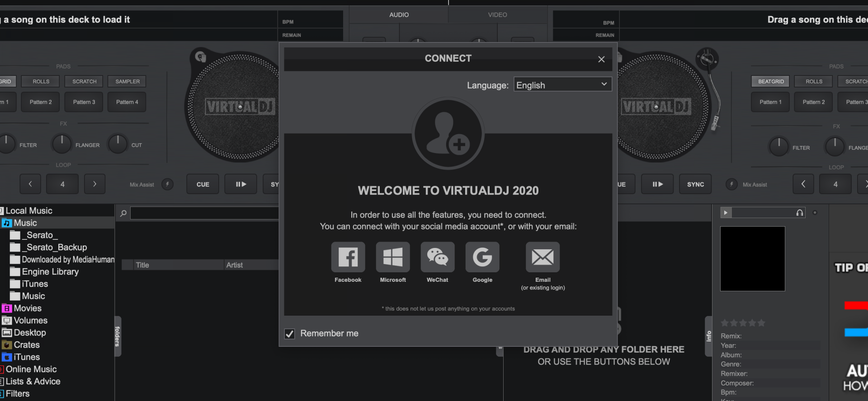Trigger left deck Pattern 2 pad

coord(41,102)
